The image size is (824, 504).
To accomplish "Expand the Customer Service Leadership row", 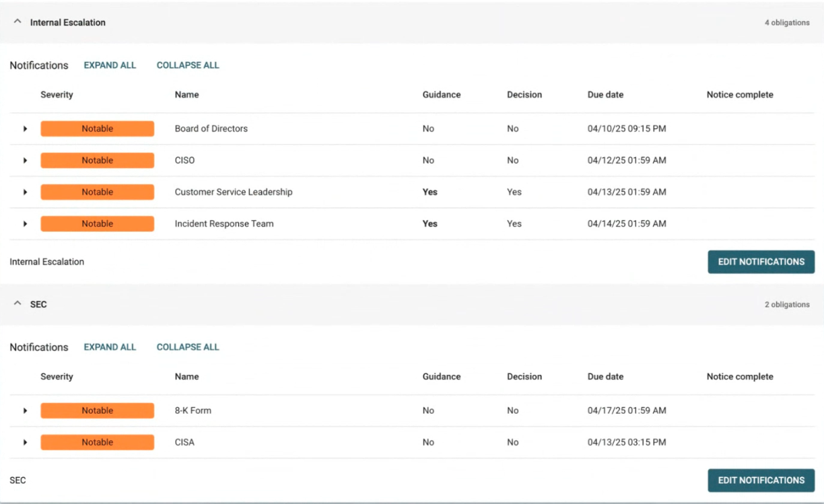I will (x=25, y=192).
